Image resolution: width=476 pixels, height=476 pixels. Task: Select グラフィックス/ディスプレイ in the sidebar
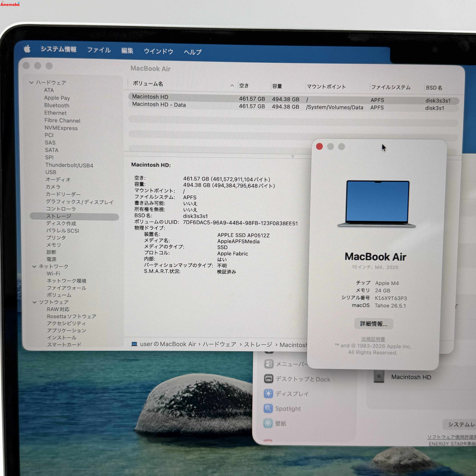[x=80, y=202]
